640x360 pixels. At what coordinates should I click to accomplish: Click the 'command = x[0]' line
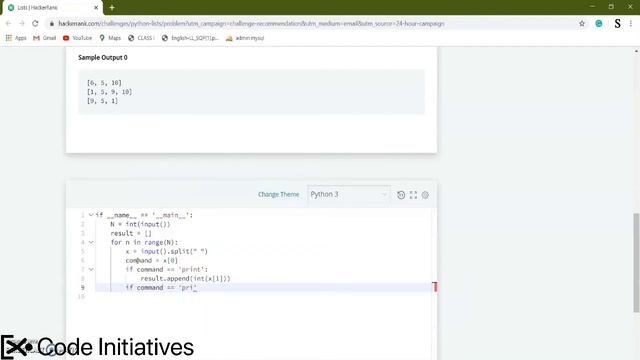coord(151,260)
